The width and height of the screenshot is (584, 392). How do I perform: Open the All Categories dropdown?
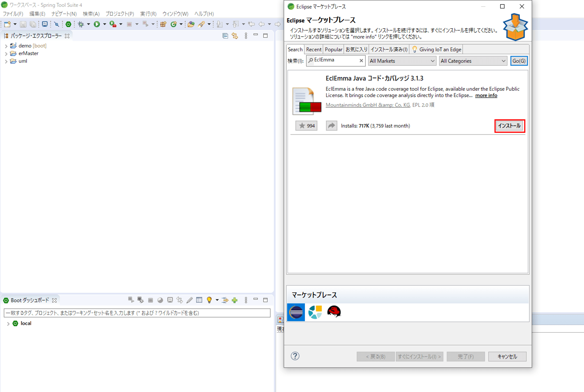pyautogui.click(x=473, y=61)
